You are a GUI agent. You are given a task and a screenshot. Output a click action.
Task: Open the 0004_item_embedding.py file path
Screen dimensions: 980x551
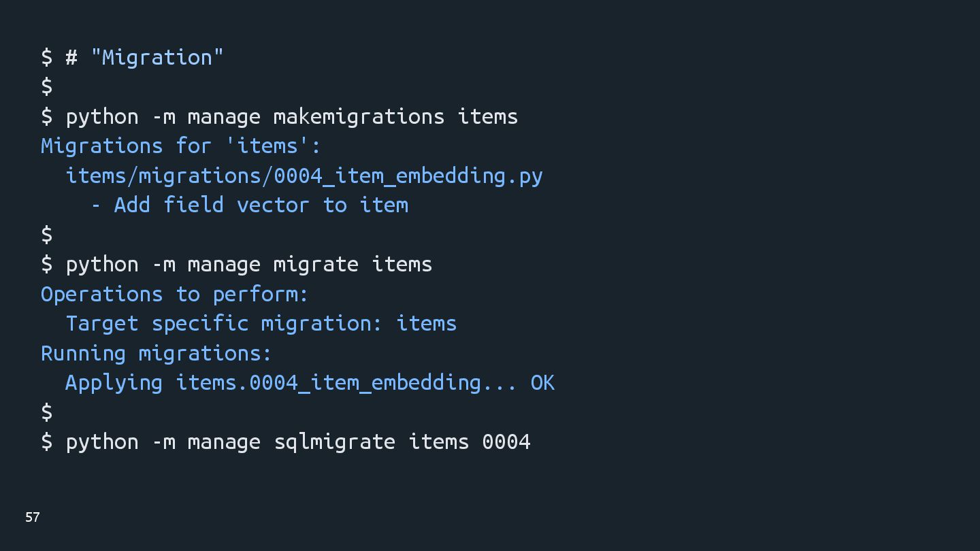tap(304, 176)
